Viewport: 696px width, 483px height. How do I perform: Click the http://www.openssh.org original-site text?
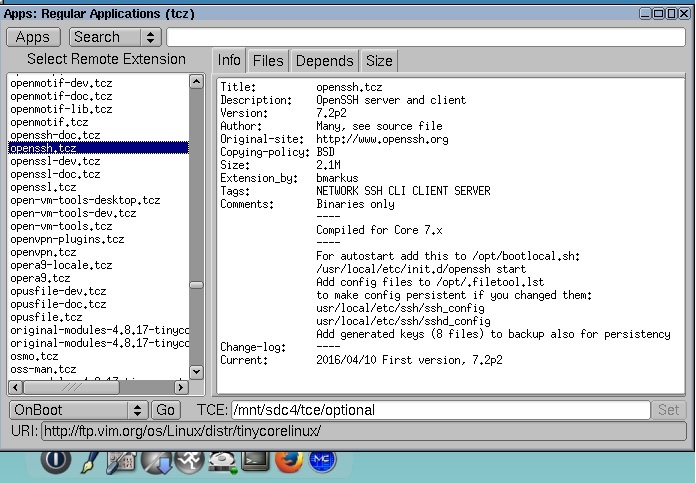[382, 139]
